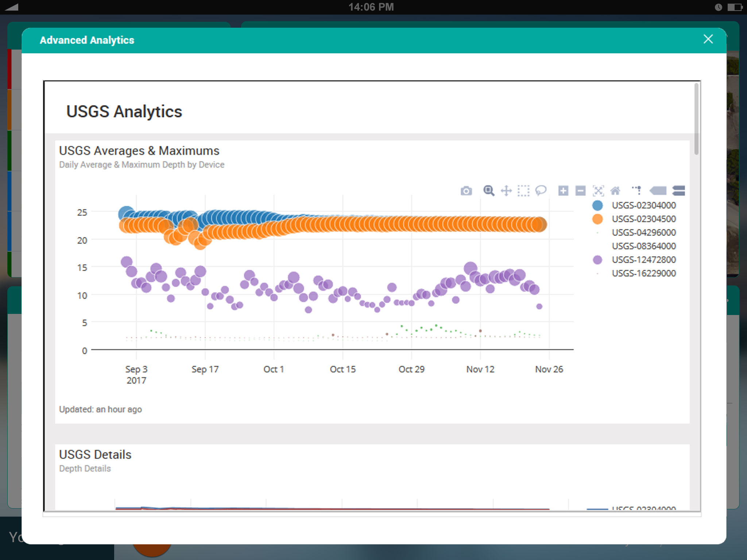Select the Zoom tool in chart toolbar
The image size is (747, 560).
(x=489, y=191)
